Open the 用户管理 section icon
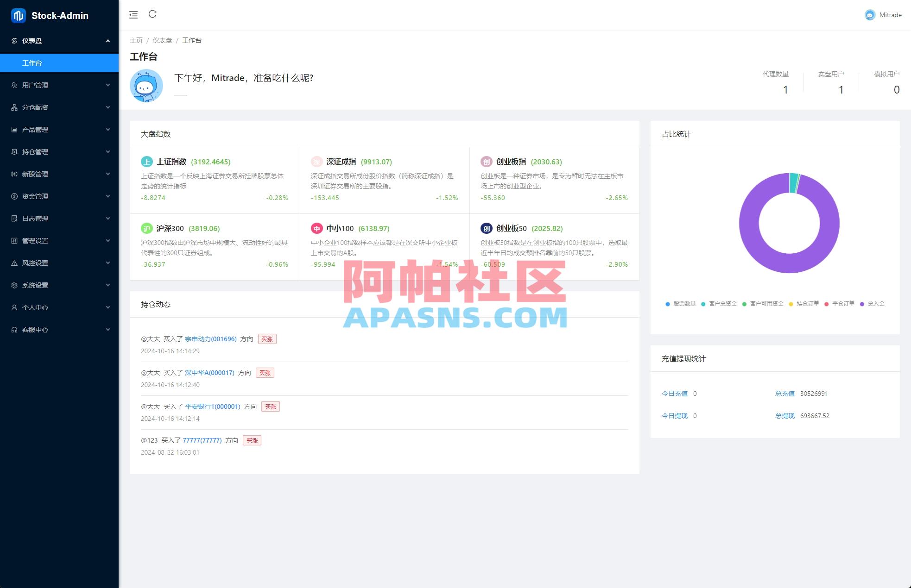Screen dimensions: 911x588 click(x=14, y=85)
